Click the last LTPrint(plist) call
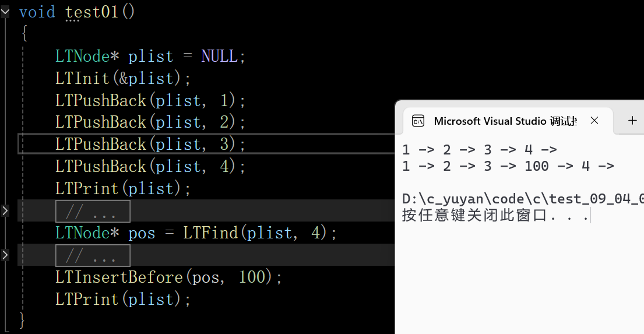Screen dimensions: 644x334 coord(123,300)
